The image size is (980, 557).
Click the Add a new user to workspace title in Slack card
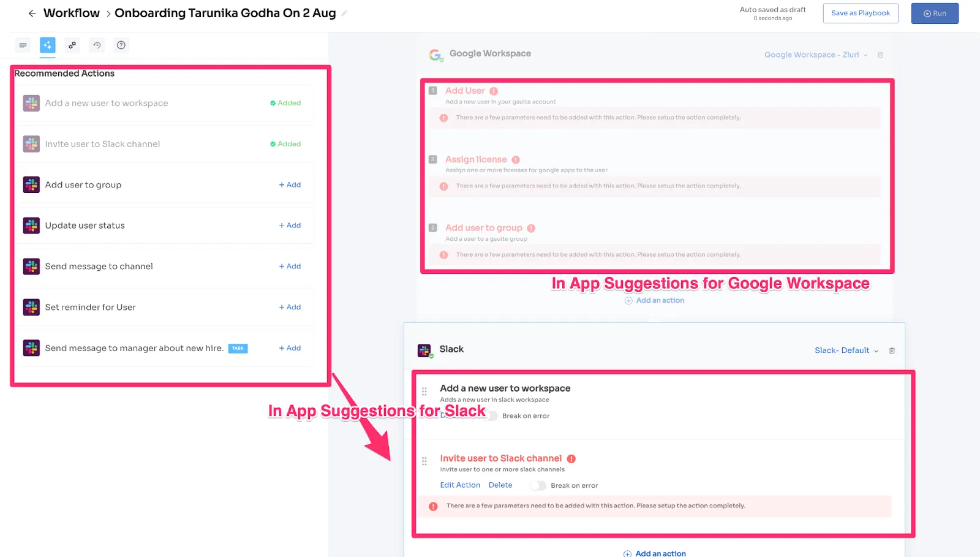pyautogui.click(x=505, y=388)
